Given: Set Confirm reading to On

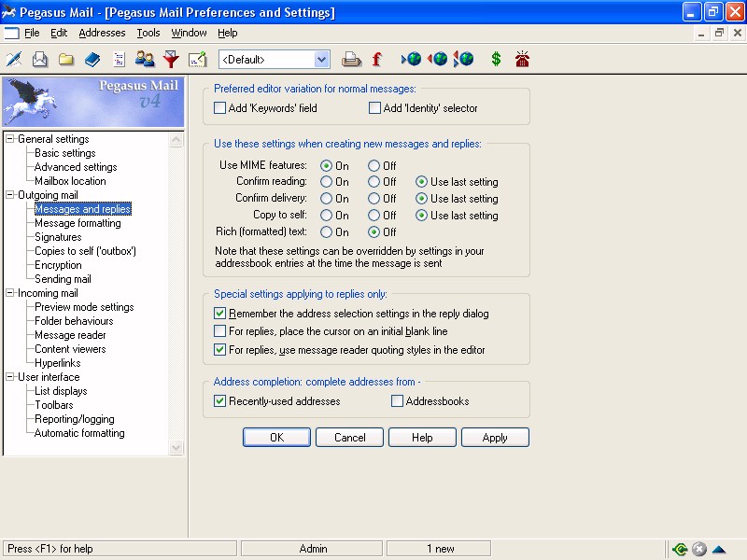Looking at the screenshot, I should (326, 182).
